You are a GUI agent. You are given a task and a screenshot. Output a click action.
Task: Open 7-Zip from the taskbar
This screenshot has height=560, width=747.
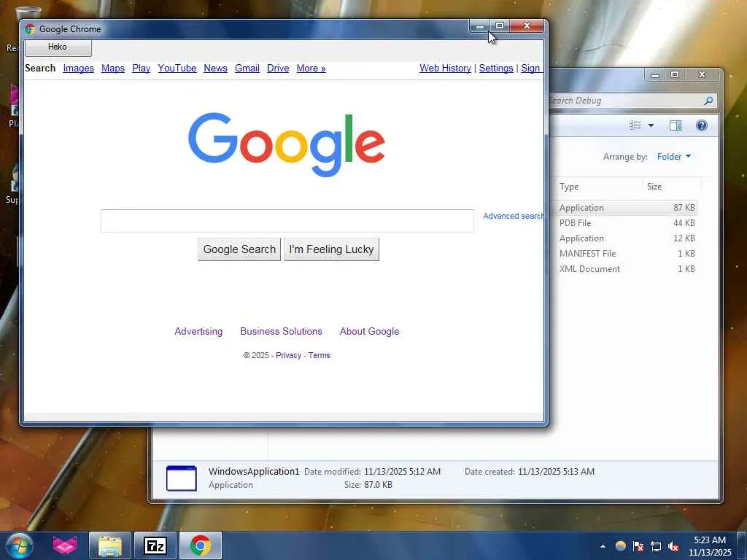pyautogui.click(x=155, y=545)
